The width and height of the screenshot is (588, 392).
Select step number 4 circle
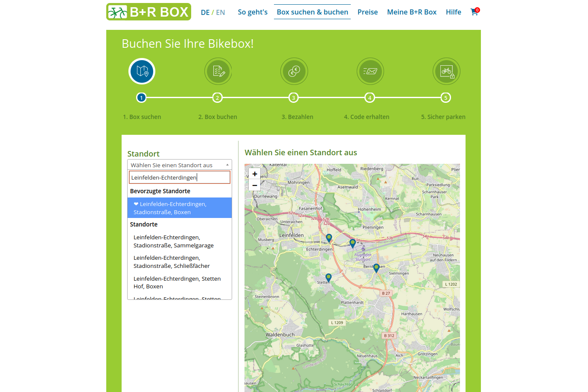370,98
